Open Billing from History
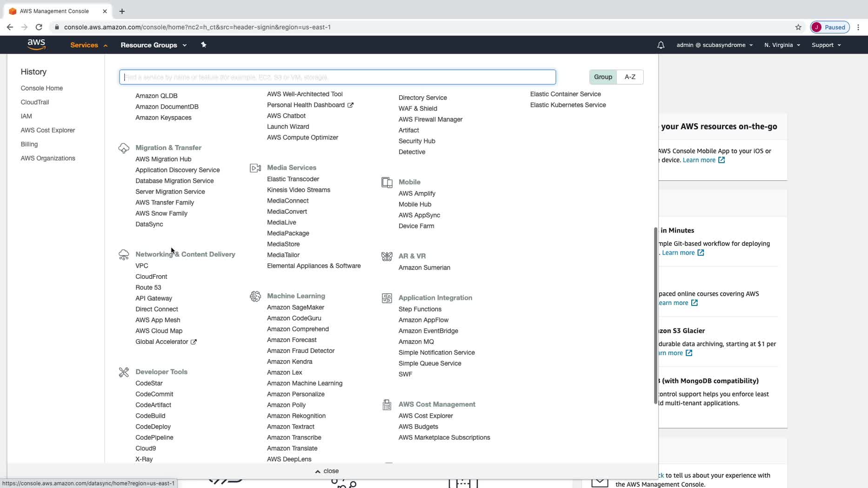This screenshot has height=488, width=868. click(29, 144)
